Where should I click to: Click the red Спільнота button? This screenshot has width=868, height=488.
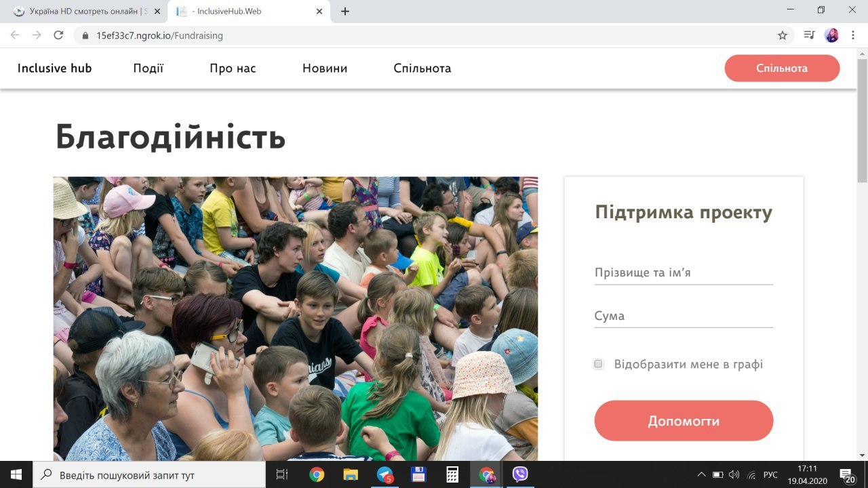(x=782, y=68)
